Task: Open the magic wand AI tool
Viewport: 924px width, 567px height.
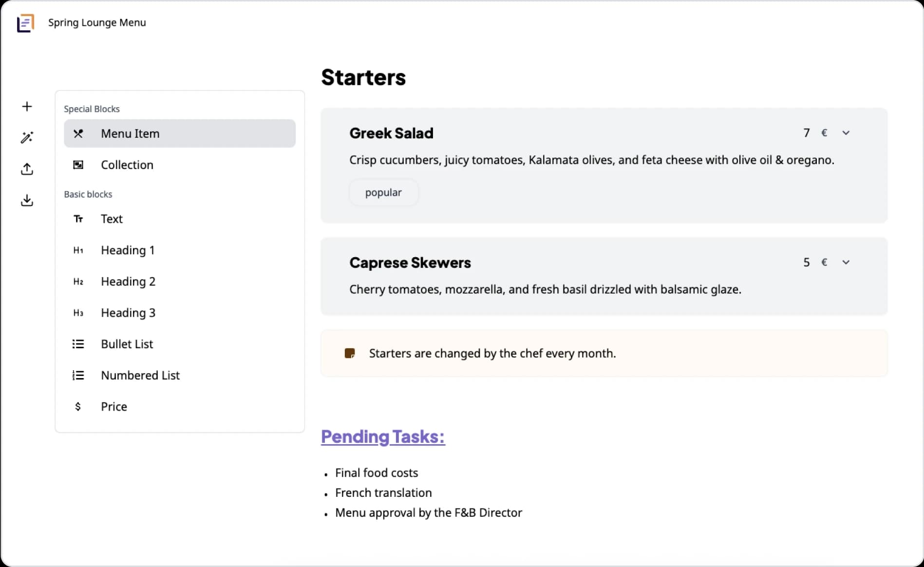Action: 27,138
